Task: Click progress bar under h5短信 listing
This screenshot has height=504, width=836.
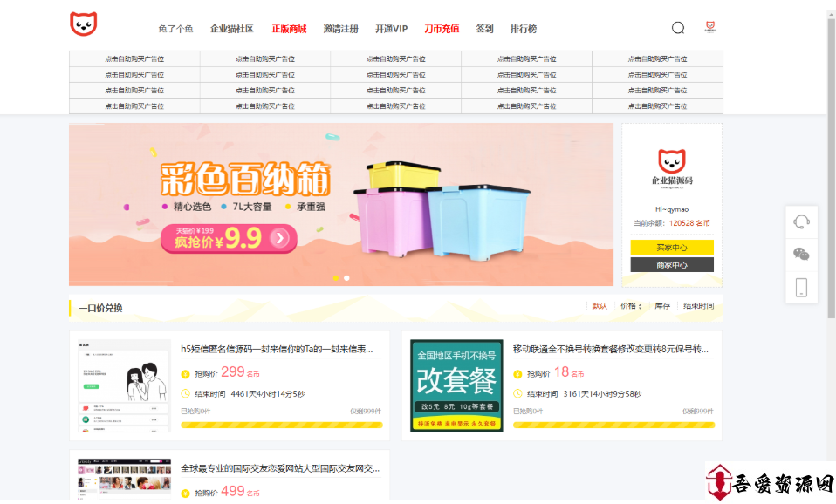Action: point(281,426)
